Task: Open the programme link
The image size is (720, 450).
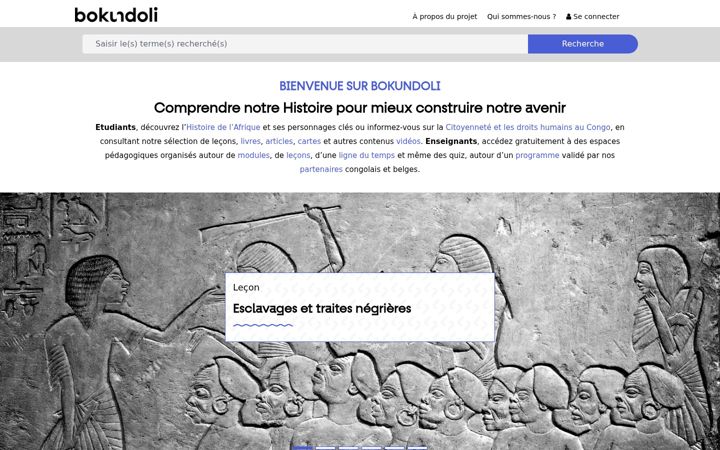Action: point(537,155)
